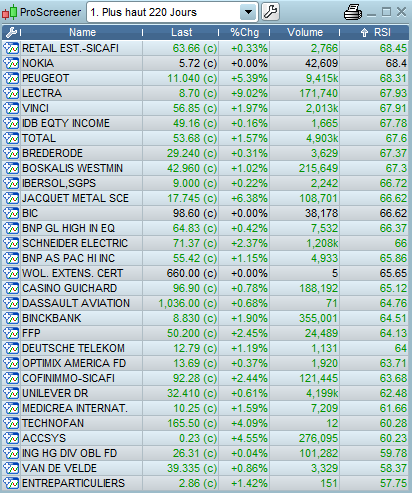This screenshot has height=493, width=412.
Task: Click DASSAULT AVIATION price 1,036.00 (c)
Action: pyautogui.click(x=188, y=303)
